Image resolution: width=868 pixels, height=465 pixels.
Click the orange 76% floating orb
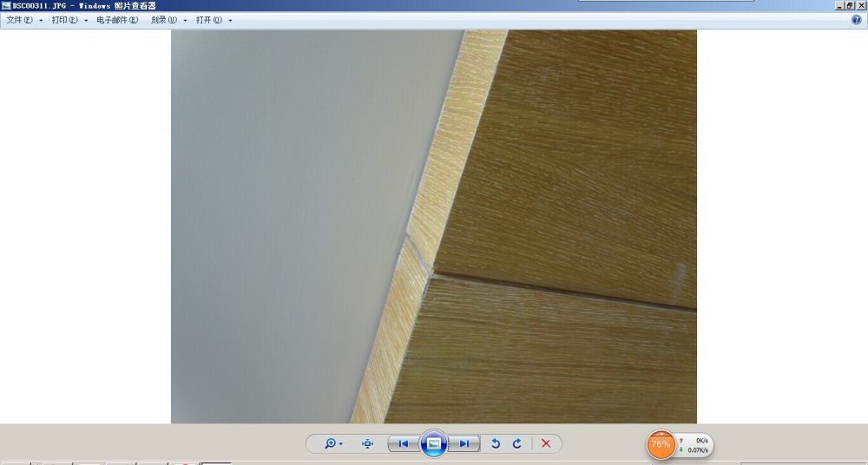tap(661, 444)
